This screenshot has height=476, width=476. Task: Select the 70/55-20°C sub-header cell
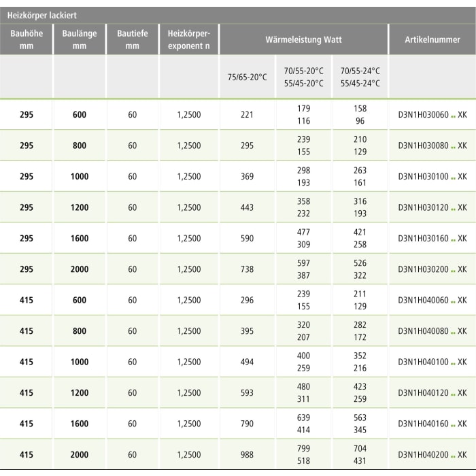click(303, 77)
